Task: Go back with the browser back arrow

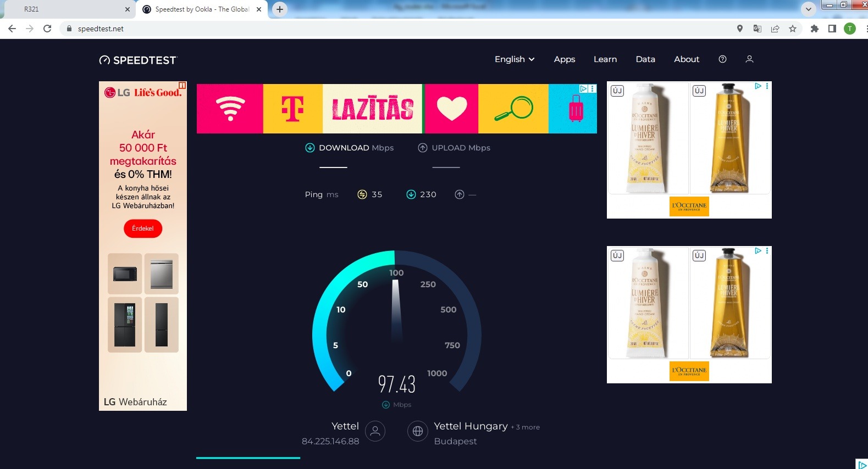Action: click(12, 29)
